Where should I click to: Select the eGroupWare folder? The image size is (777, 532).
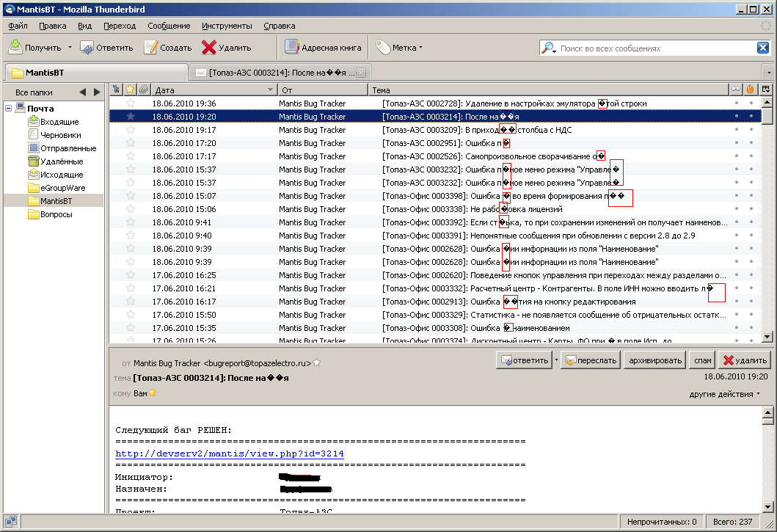click(56, 188)
